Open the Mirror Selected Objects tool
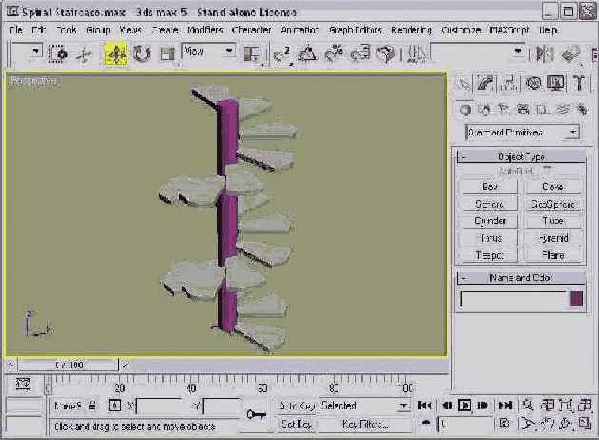 click(x=544, y=54)
